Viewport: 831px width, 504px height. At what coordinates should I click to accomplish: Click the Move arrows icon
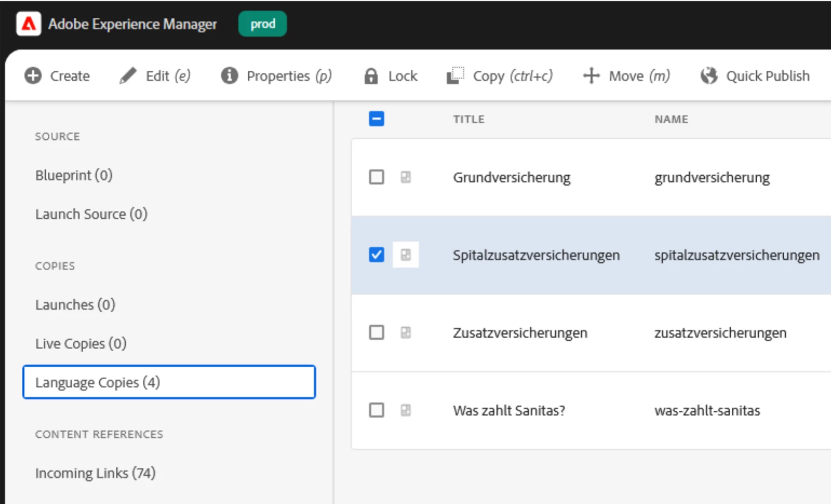(591, 76)
